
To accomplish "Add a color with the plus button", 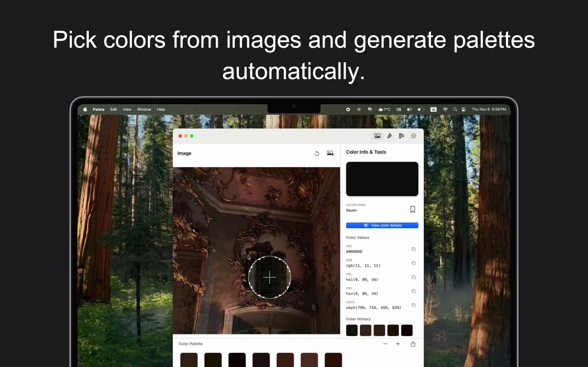I will pos(398,344).
